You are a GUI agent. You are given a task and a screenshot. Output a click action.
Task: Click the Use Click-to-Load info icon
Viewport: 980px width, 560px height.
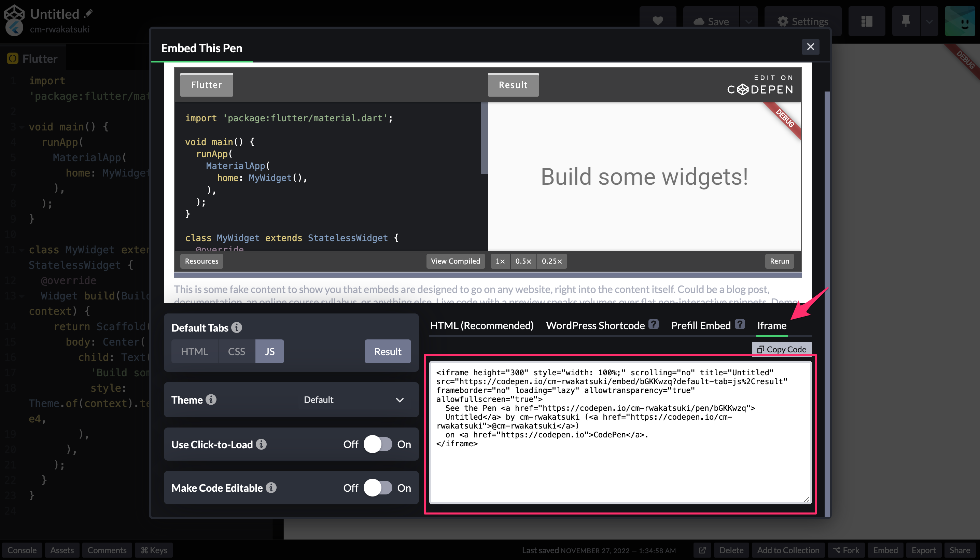pyautogui.click(x=261, y=444)
